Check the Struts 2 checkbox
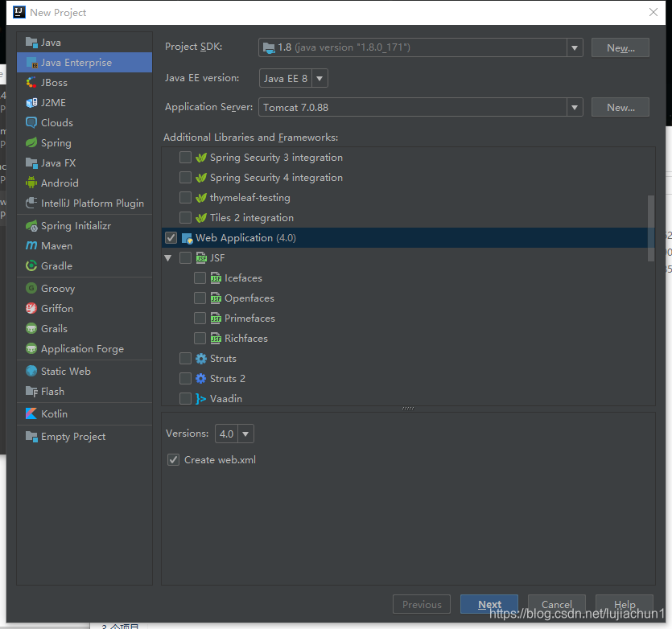The image size is (672, 629). coord(185,378)
